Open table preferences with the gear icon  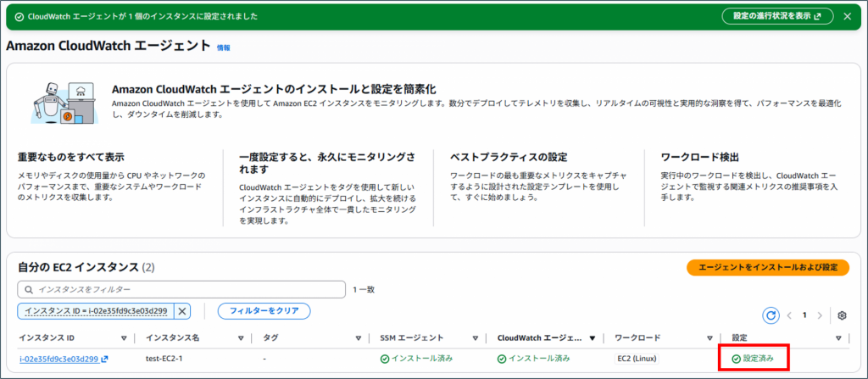(x=842, y=315)
